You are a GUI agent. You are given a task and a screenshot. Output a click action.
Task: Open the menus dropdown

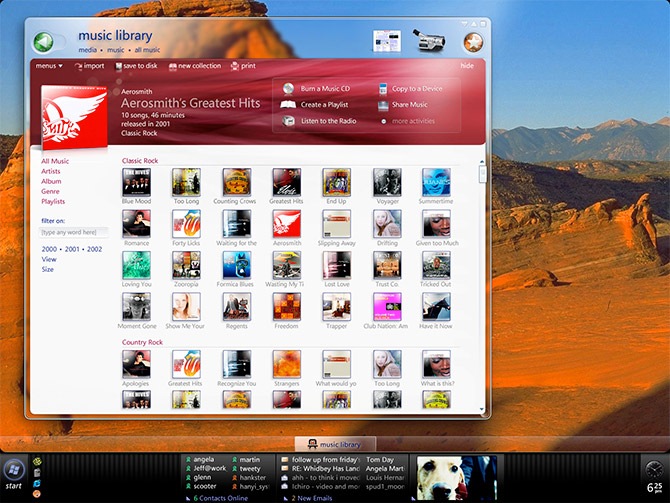[x=48, y=66]
